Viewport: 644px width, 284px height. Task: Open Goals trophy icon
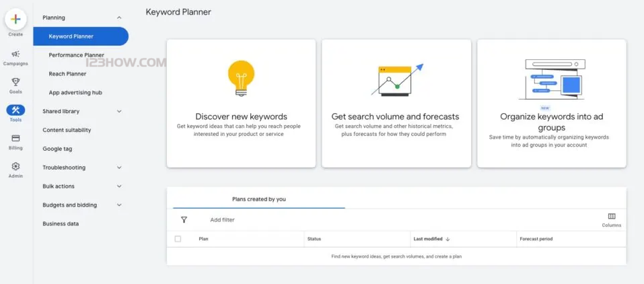point(15,82)
